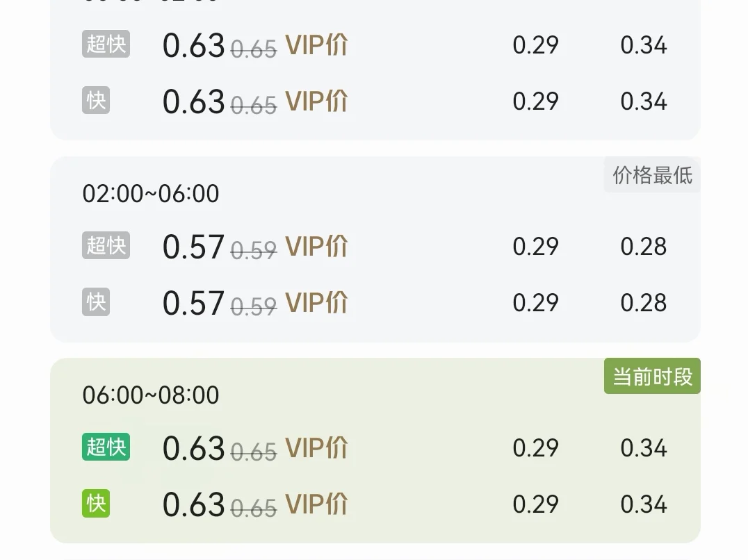Tap struck-through 0.65 price in 06:00~08:00 快 row
The height and width of the screenshot is (560, 748).
click(x=254, y=508)
